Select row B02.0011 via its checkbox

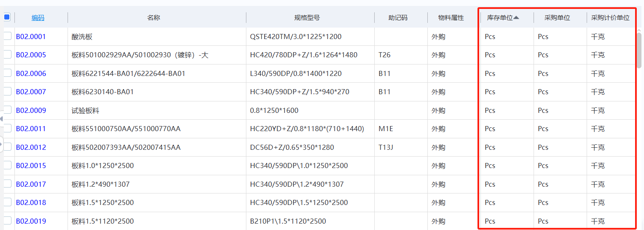(x=7, y=128)
